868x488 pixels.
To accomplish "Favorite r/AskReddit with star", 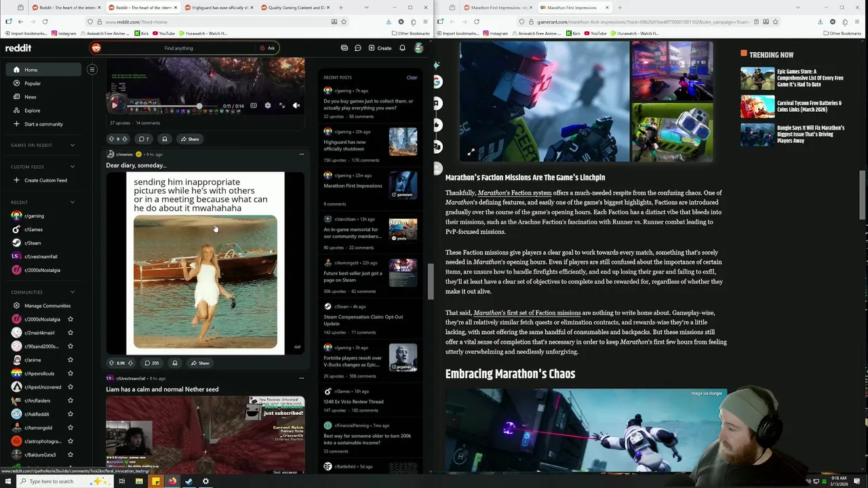I will point(71,414).
